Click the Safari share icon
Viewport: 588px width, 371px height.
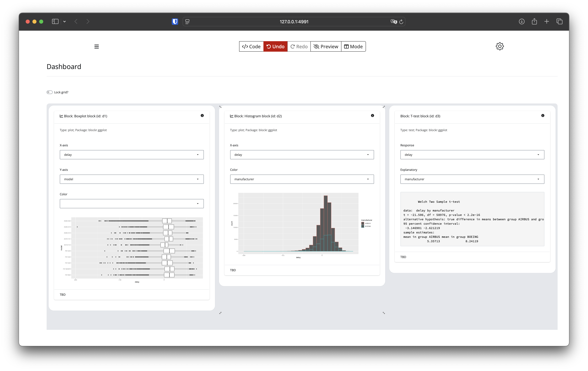click(534, 21)
